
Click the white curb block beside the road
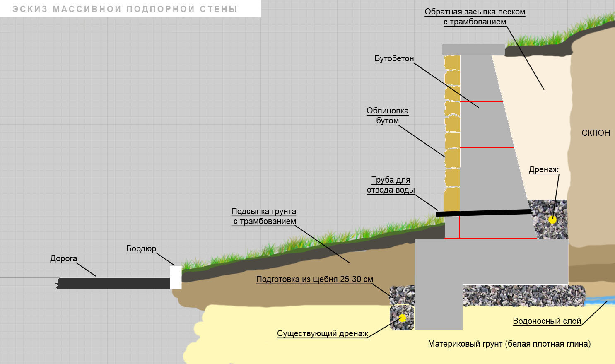pos(176,277)
